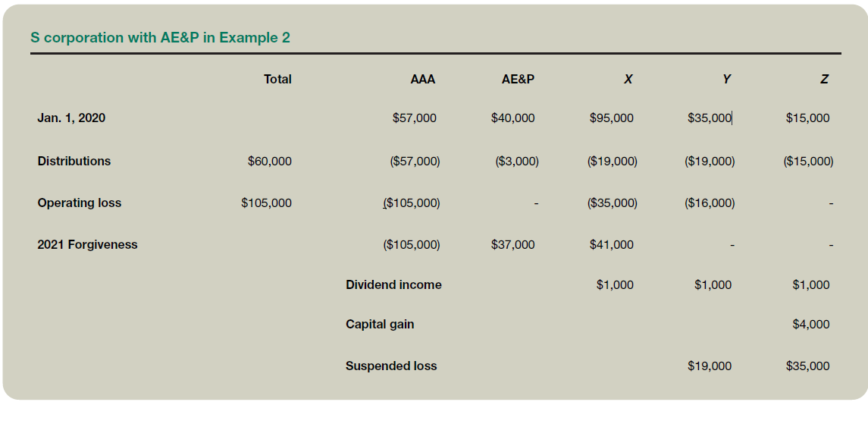Image resolution: width=868 pixels, height=424 pixels.
Task: Click the 'Operating loss' row label
Action: tap(79, 203)
